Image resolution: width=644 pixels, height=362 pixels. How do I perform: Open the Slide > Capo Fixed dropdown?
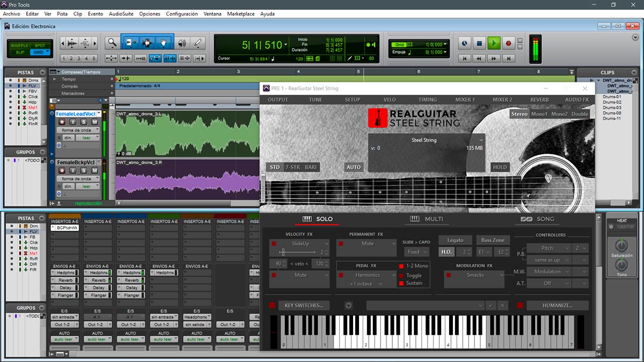tap(417, 252)
